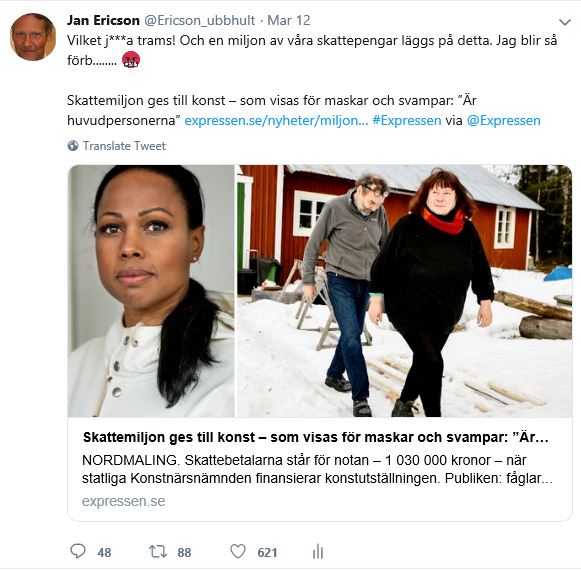Click the globe icon beside Translate Tweet
581x570 pixels.
73,146
